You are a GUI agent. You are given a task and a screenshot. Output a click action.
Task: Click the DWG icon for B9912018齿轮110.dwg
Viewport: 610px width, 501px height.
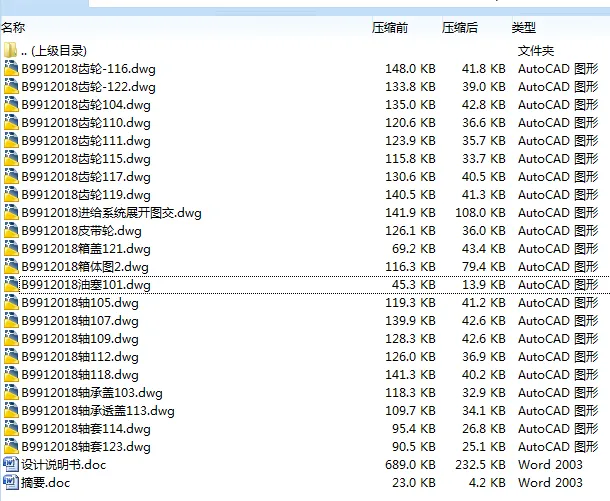(x=11, y=123)
